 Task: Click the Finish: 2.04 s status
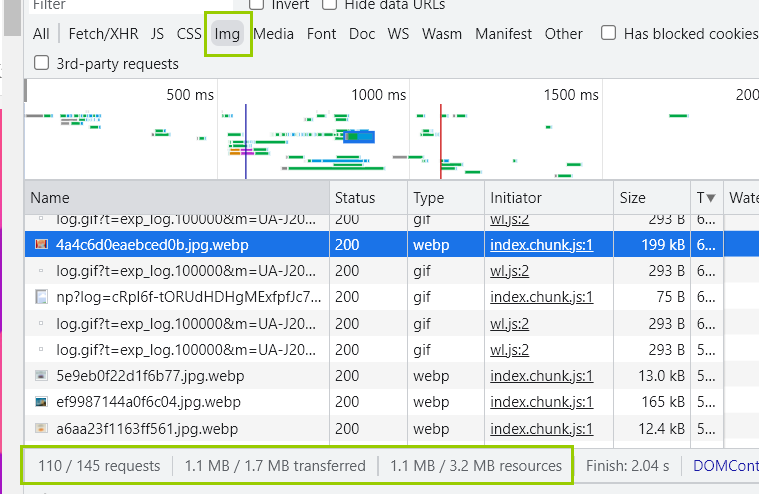(627, 466)
